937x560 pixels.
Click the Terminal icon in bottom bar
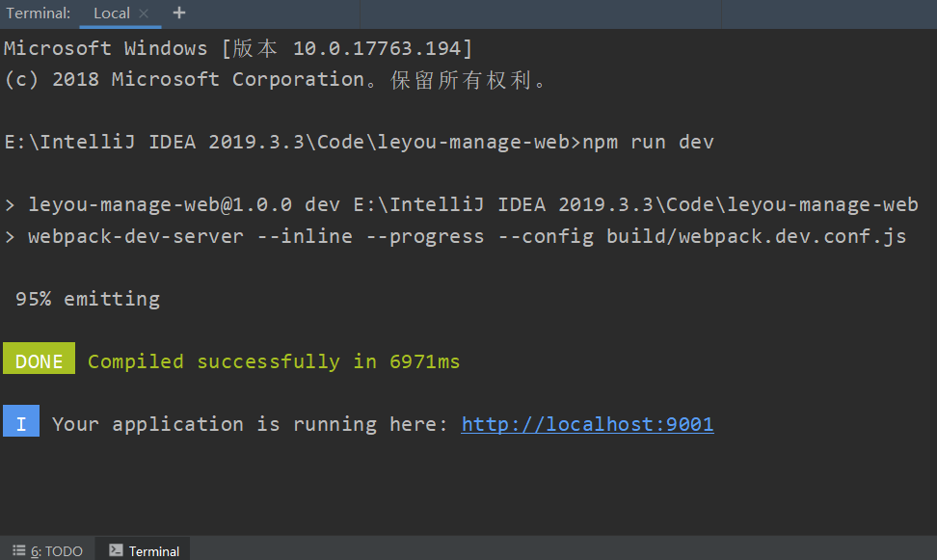(x=116, y=550)
